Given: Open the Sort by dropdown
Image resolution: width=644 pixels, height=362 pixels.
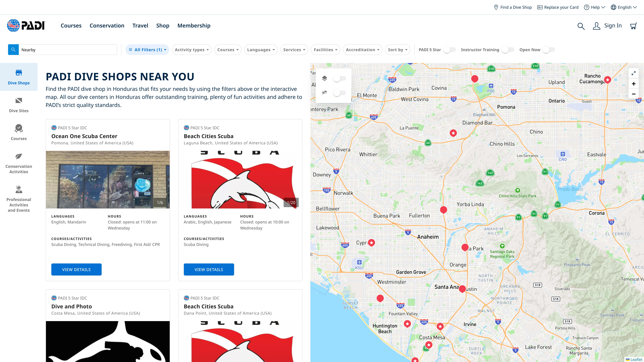Looking at the screenshot, I should tap(397, 50).
